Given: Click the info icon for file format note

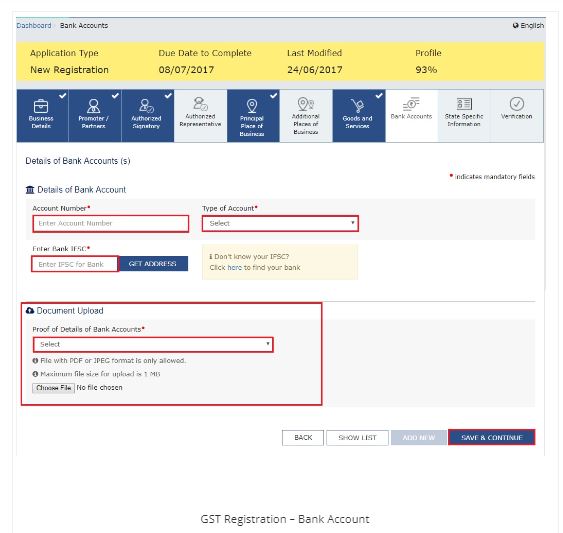Looking at the screenshot, I should [x=35, y=361].
